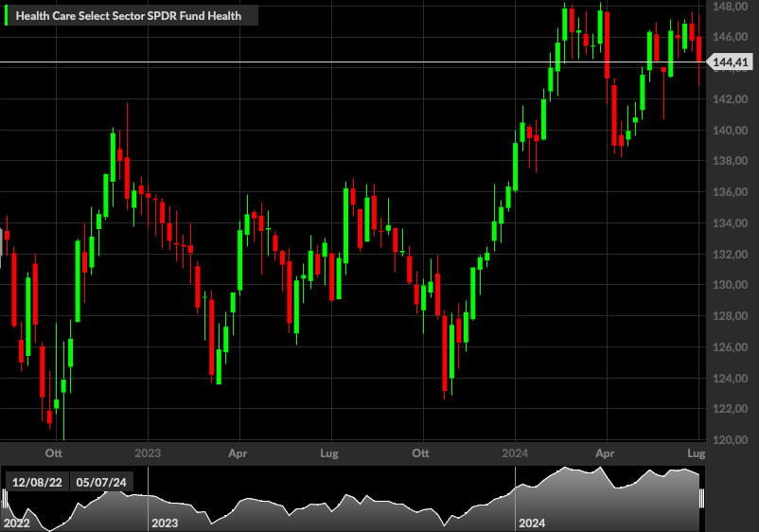
Task: Click the navigator area chart overview
Action: click(x=353, y=499)
